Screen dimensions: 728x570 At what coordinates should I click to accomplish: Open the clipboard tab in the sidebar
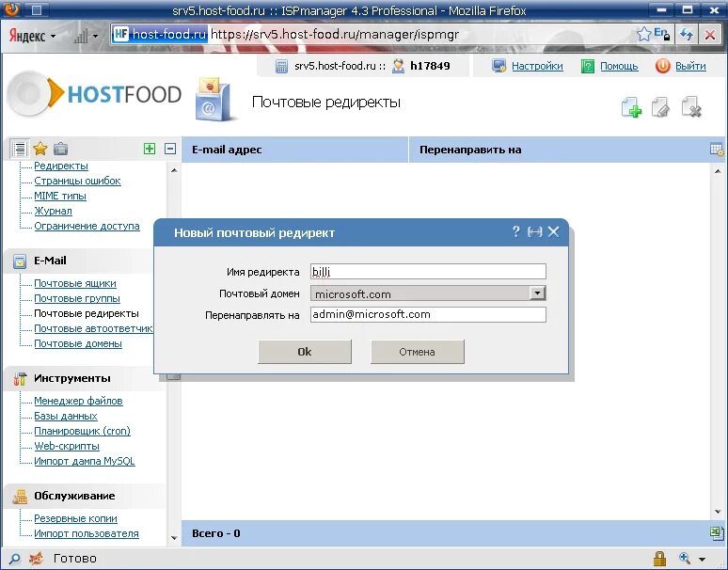[x=60, y=149]
